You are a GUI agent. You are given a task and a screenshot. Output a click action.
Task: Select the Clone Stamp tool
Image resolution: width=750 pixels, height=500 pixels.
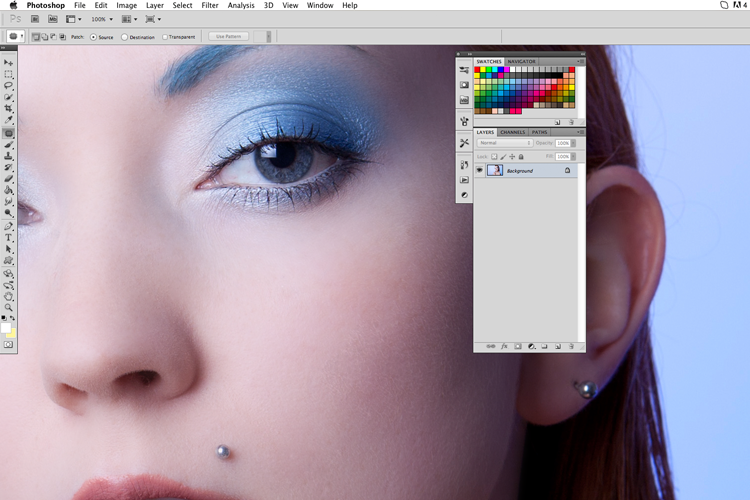click(9, 156)
